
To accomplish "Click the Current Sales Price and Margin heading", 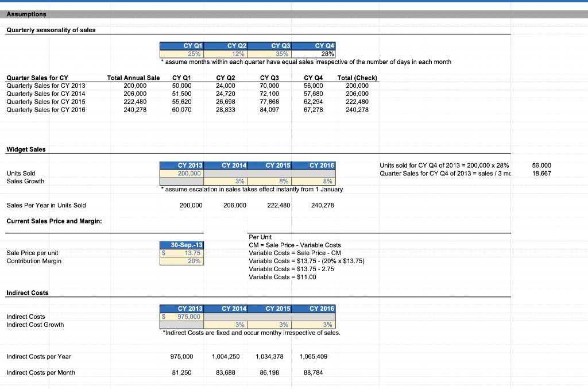I will click(54, 221).
